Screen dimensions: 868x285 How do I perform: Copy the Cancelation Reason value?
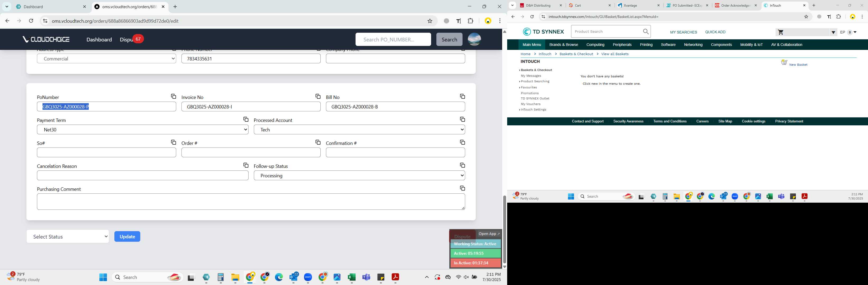point(246,165)
